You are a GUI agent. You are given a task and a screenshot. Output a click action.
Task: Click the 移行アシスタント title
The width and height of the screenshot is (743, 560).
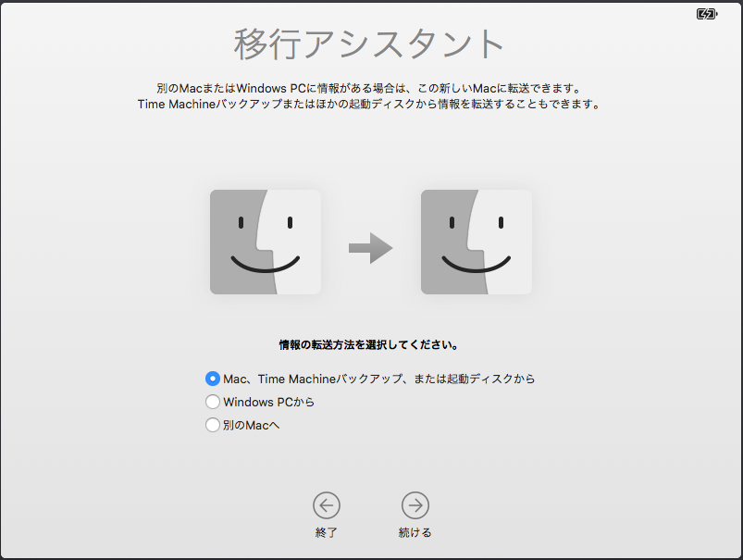click(368, 44)
